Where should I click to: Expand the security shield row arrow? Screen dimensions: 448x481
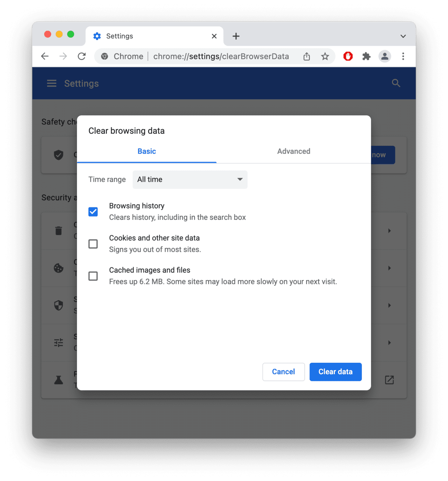(389, 305)
